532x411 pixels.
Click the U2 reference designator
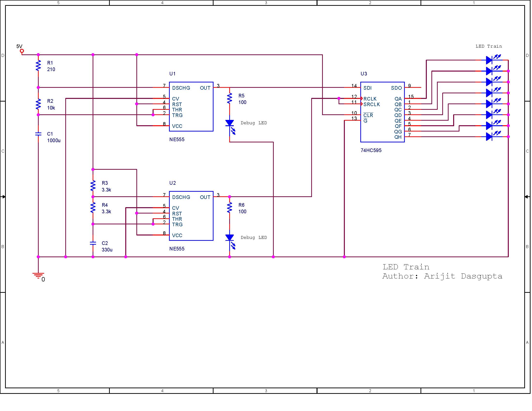pyautogui.click(x=173, y=183)
